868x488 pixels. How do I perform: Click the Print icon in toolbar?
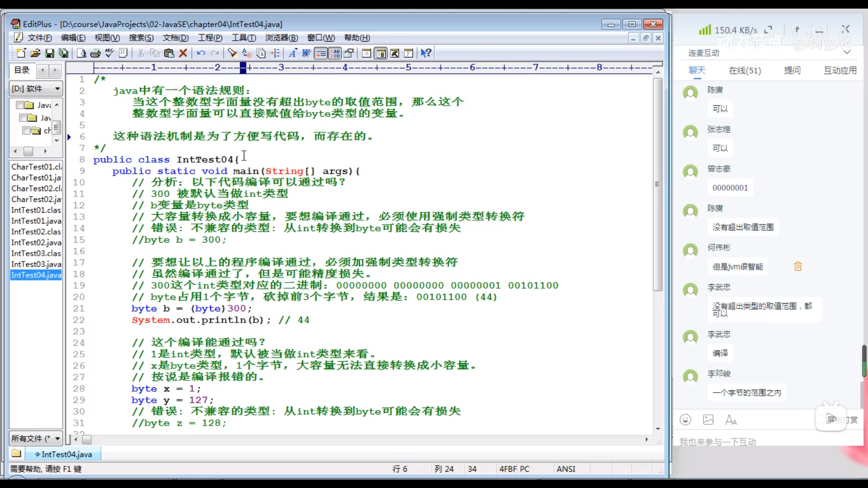[x=95, y=53]
